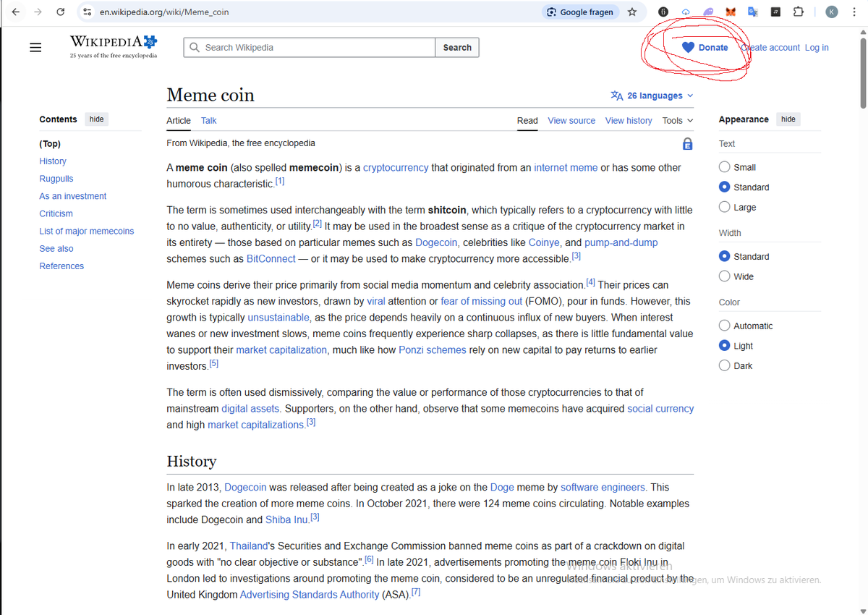Hide the Contents sidebar
This screenshot has height=615, width=868.
pyautogui.click(x=96, y=119)
